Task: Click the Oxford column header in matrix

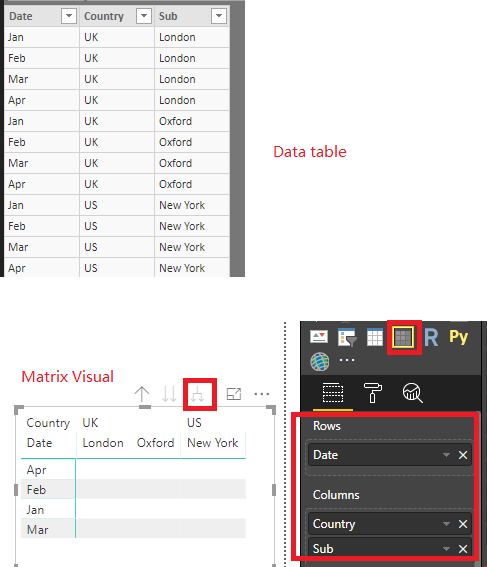Action: point(155,443)
